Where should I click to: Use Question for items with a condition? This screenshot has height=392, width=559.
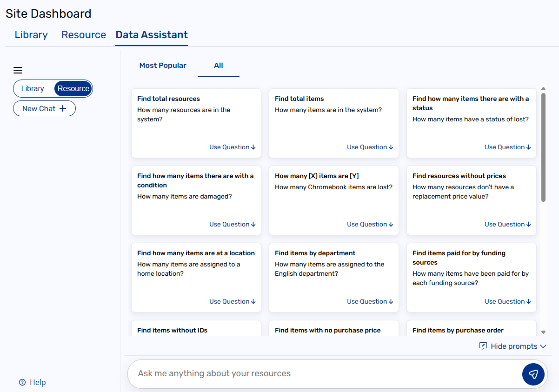pos(233,224)
